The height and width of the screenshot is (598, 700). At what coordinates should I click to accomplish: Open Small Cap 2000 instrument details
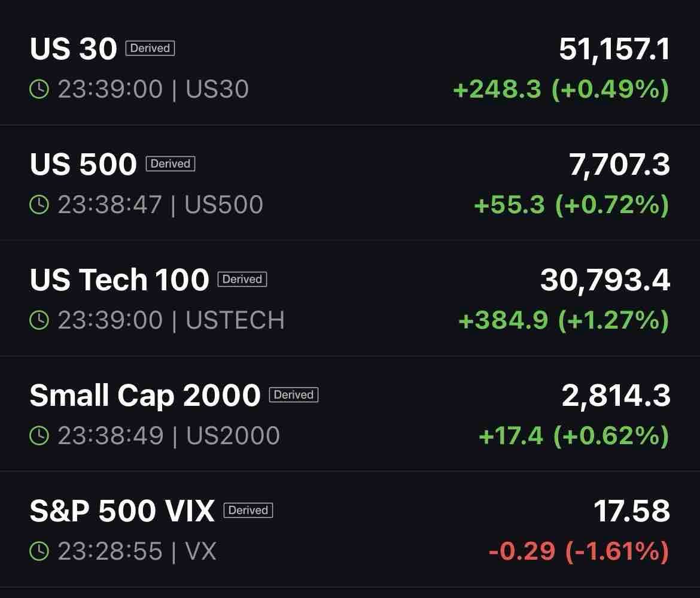click(x=145, y=396)
